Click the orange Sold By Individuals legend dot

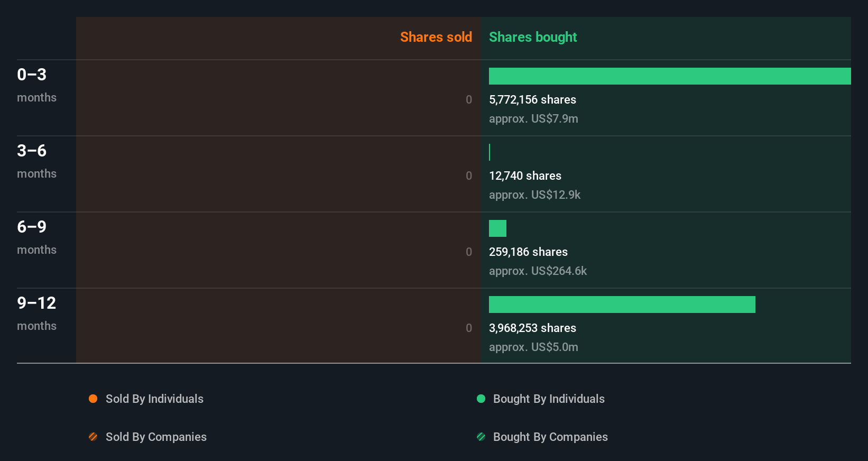93,399
